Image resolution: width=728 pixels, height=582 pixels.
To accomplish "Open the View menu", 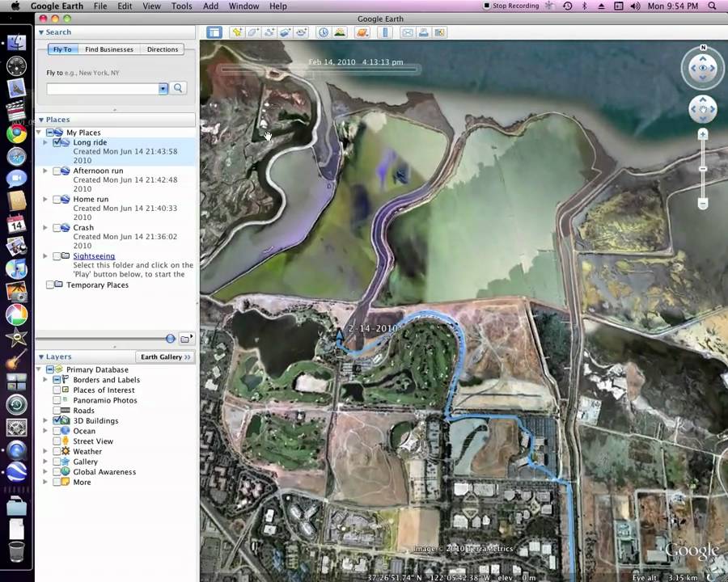I will [151, 6].
